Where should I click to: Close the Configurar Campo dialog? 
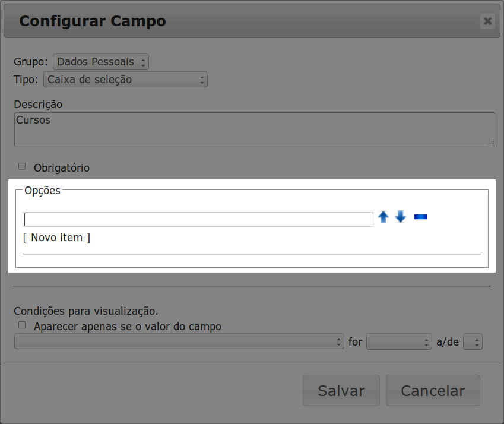tap(488, 21)
